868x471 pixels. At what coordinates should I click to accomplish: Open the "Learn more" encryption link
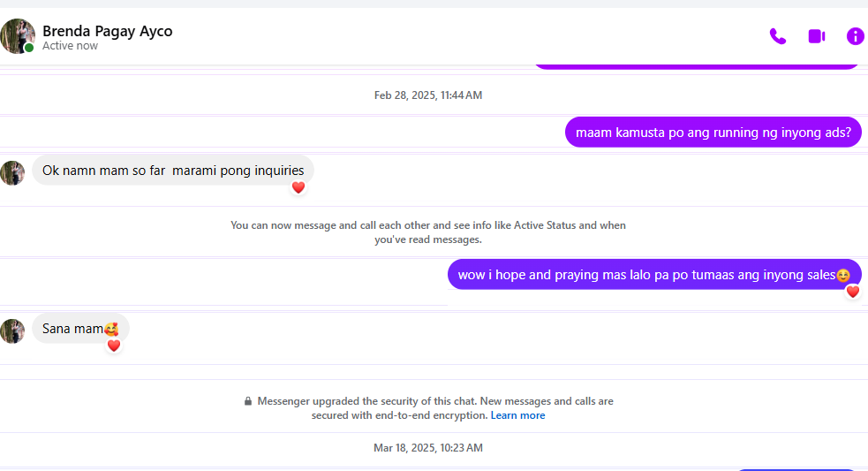pos(517,415)
